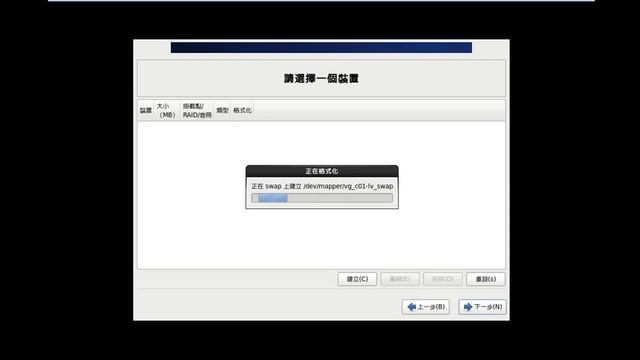This screenshot has height=360, width=640.
Task: Click the 建立(C) create button
Action: click(x=357, y=279)
